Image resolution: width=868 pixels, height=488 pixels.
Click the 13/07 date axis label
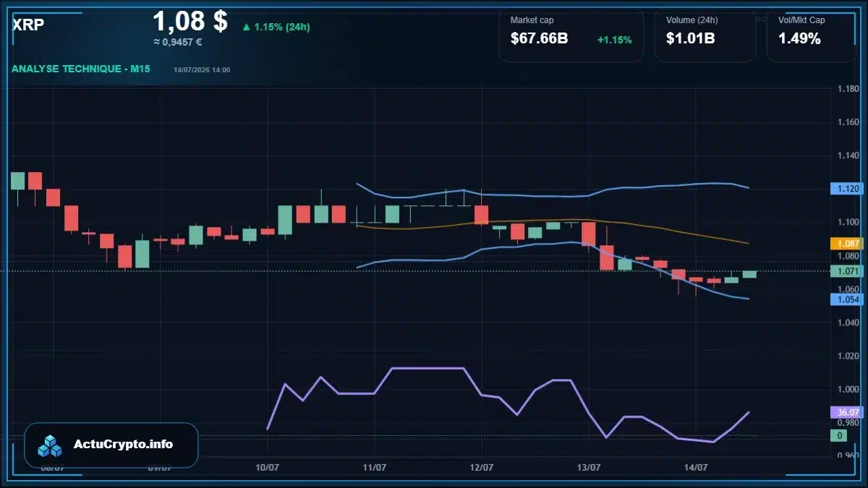589,468
